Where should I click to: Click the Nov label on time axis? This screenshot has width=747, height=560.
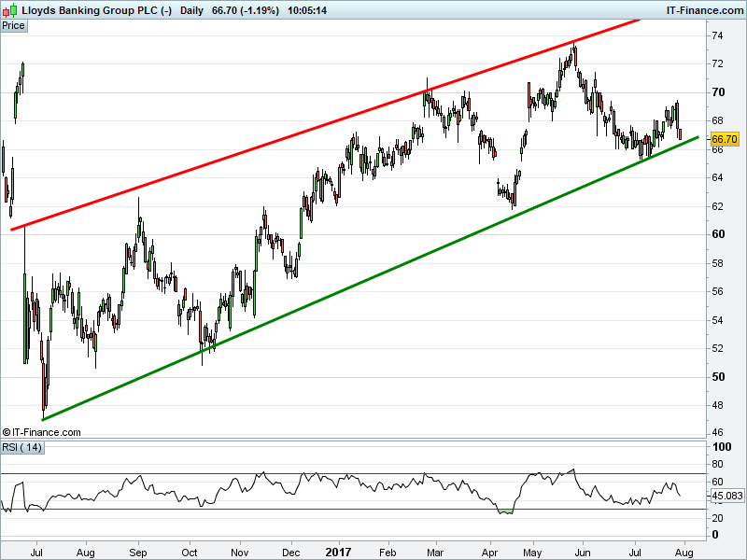click(x=240, y=553)
